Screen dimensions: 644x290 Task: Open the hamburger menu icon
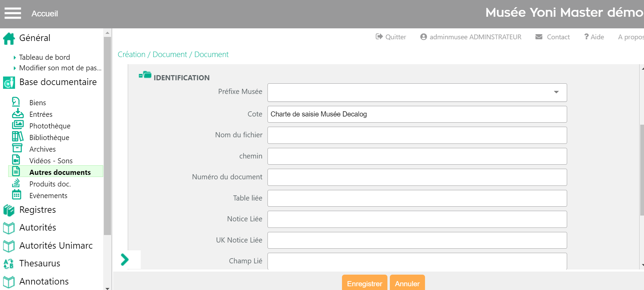13,13
